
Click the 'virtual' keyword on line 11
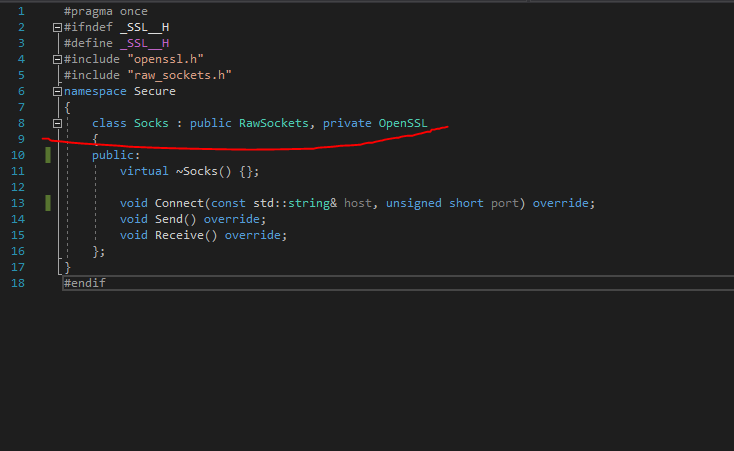[x=144, y=171]
